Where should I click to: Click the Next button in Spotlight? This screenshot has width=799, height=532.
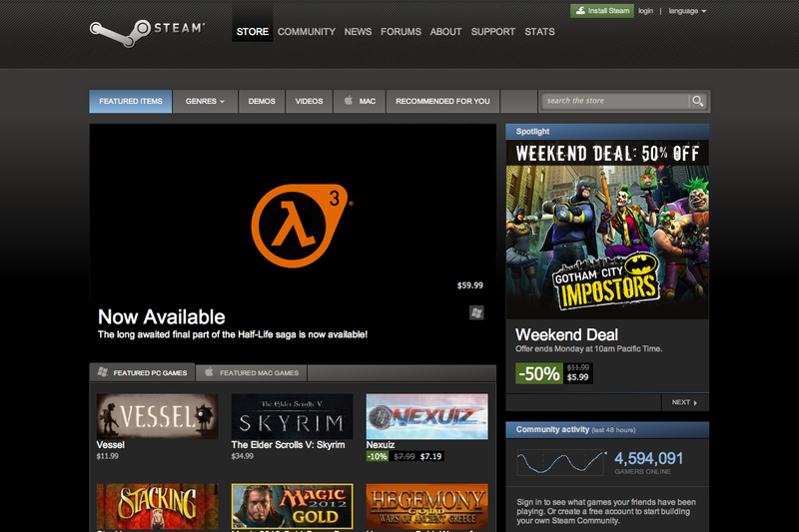[684, 402]
